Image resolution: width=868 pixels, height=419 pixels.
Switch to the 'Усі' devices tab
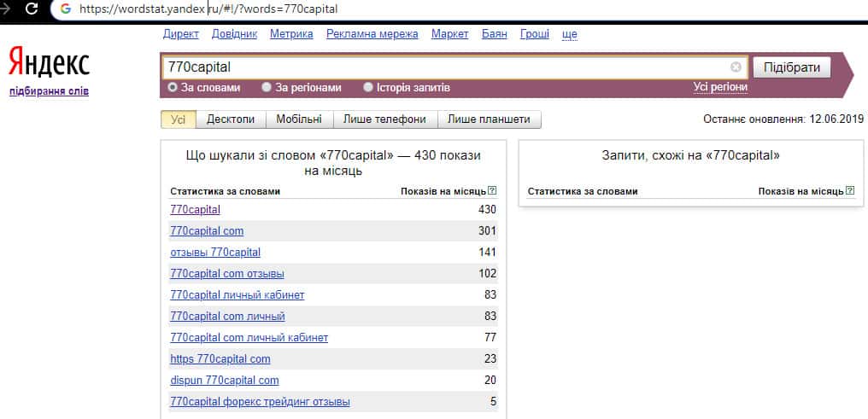tap(179, 119)
